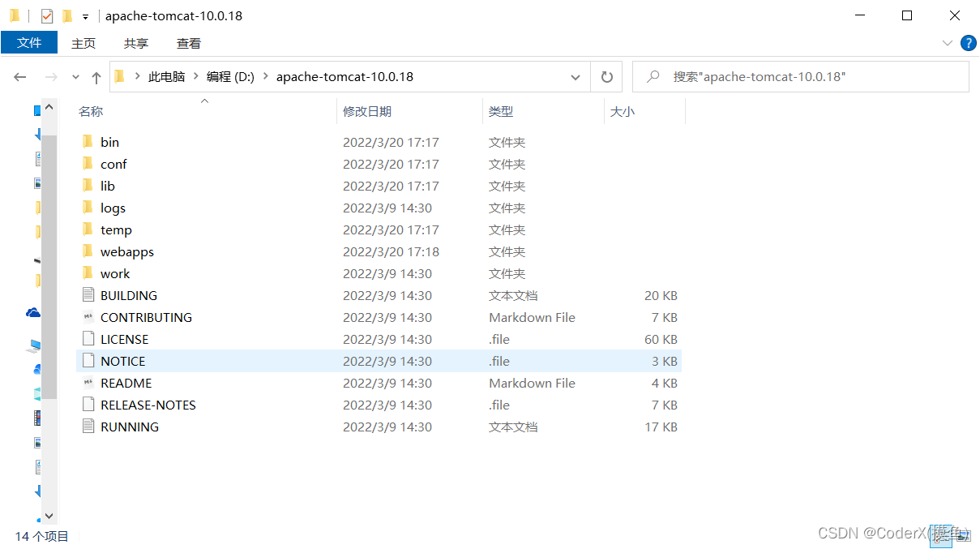Screen dimensions: 980x549
Task: Switch to the 主页 ribbon tab
Action: (83, 43)
